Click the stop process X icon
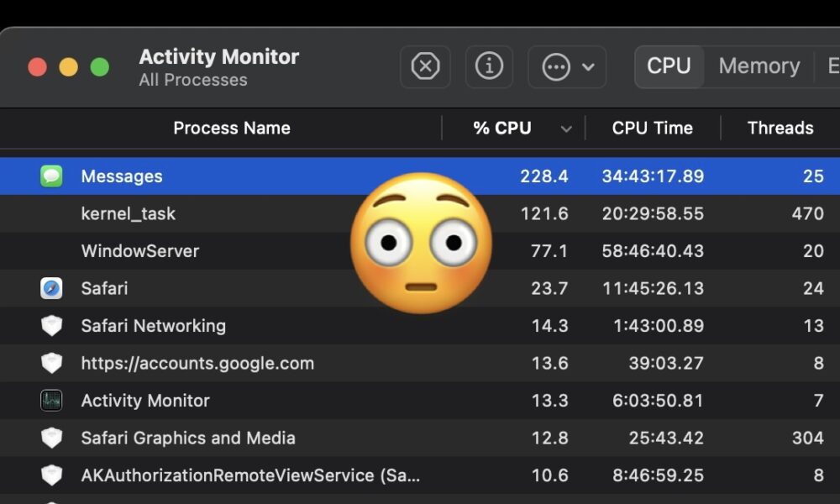Viewport: 840px width, 504px height. (425, 67)
